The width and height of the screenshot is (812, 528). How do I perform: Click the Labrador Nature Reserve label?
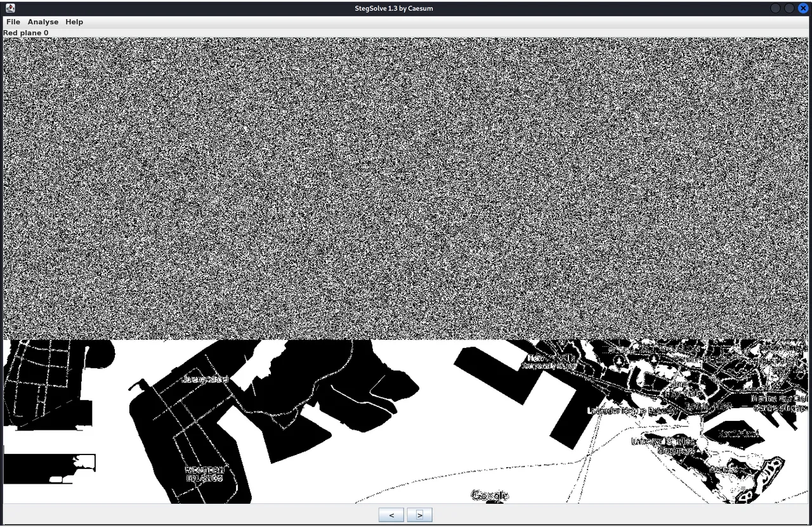pyautogui.click(x=629, y=411)
